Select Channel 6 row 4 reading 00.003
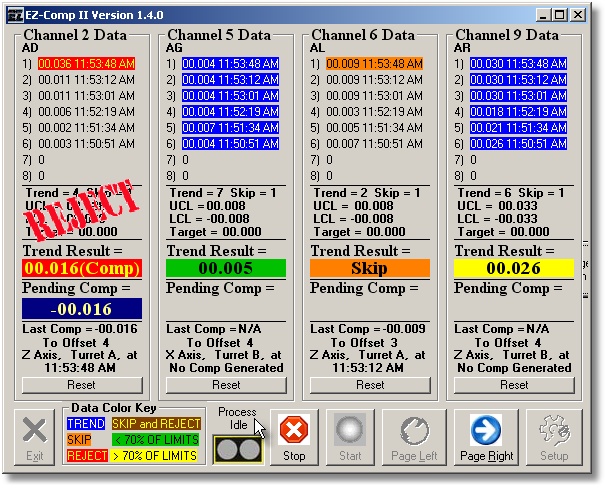 (374, 112)
